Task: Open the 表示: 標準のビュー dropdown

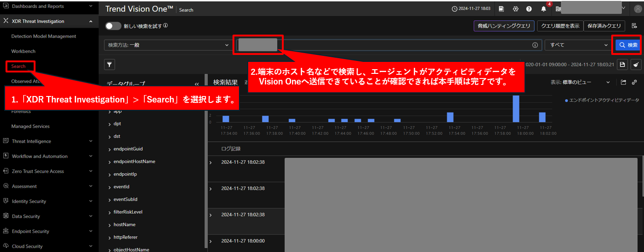Action: point(580,82)
